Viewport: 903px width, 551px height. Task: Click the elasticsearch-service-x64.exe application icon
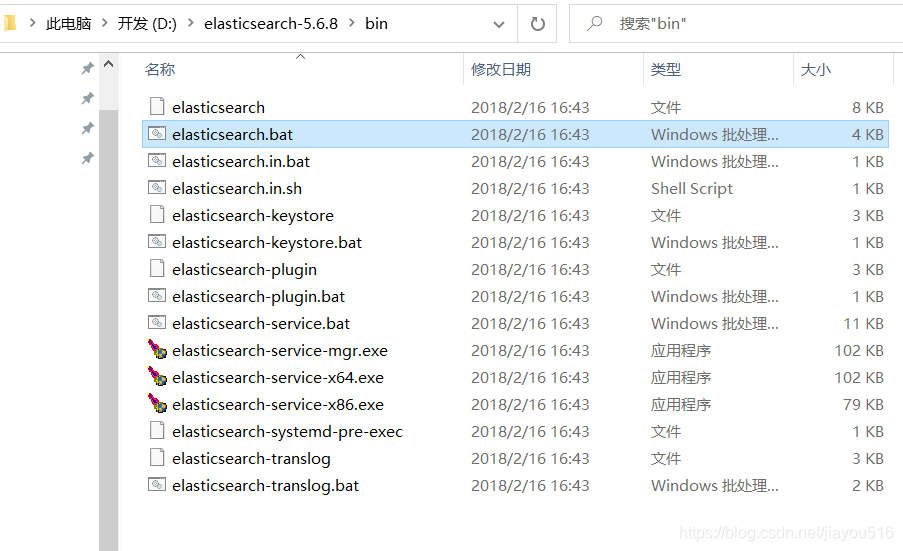[157, 376]
